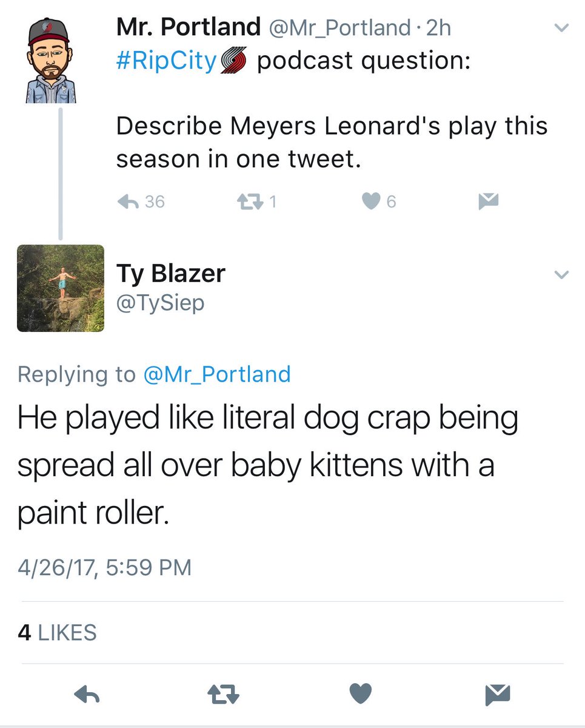Image resolution: width=585 pixels, height=728 pixels.
Task: Tap the 4/26/17, 5:59 PM timestamp
Action: pos(104,567)
